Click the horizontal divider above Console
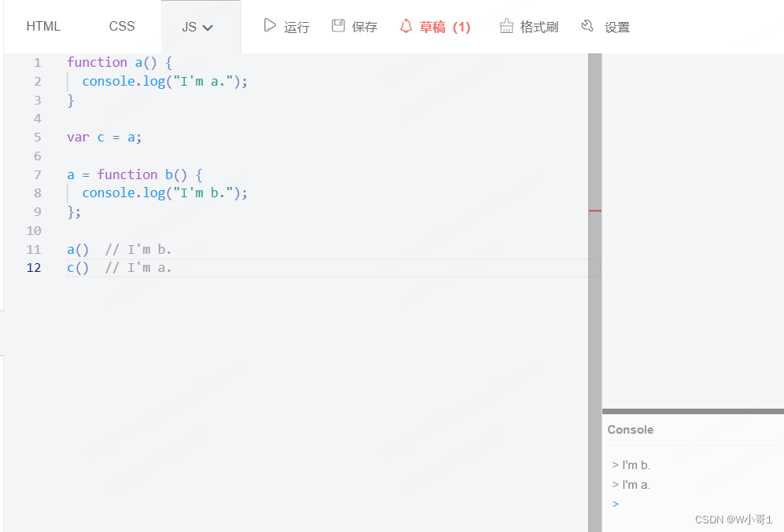This screenshot has width=784, height=532. point(693,411)
